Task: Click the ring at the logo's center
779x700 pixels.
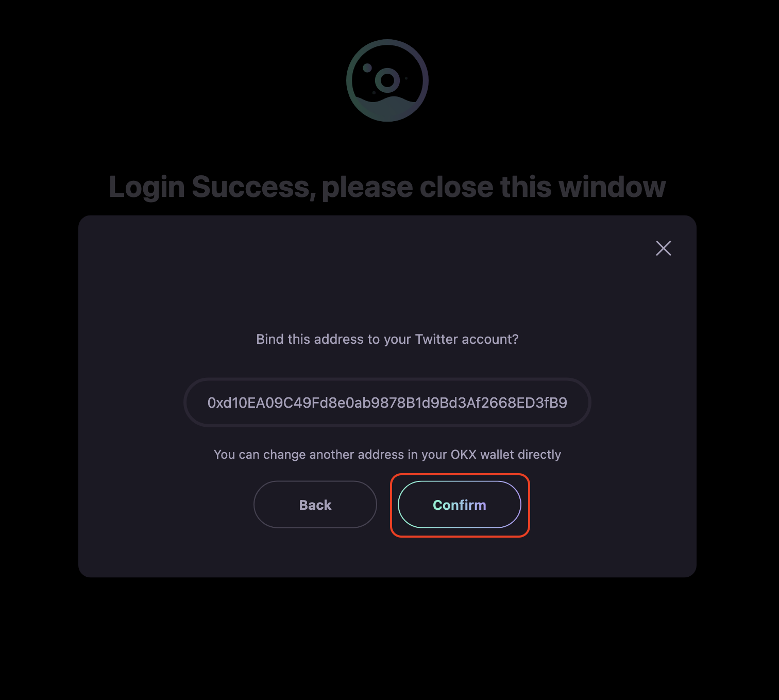Action: click(x=387, y=80)
